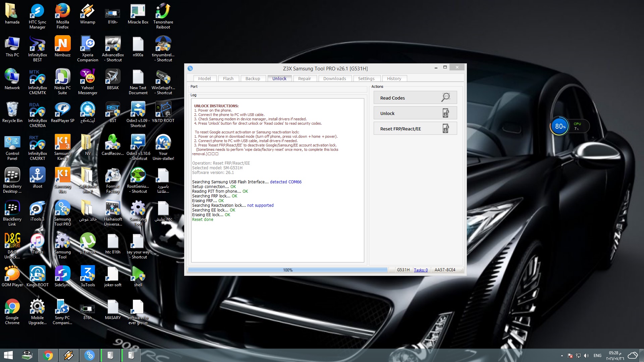Launch Nimbuzz desktop icon
644x362 pixels.
[62, 47]
